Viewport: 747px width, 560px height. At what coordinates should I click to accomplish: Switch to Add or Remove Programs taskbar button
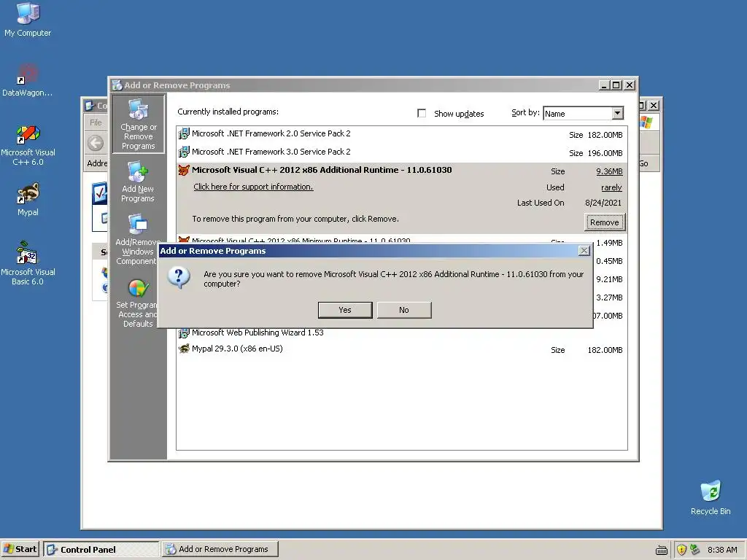(220, 549)
